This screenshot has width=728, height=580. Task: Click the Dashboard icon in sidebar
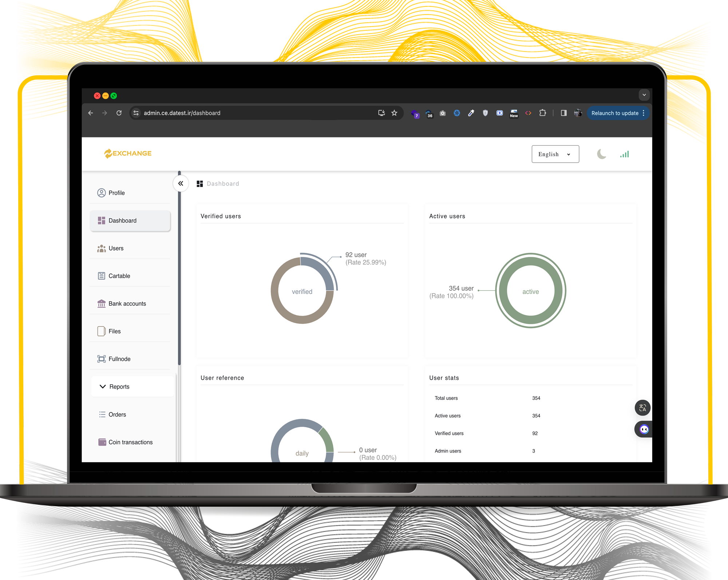(101, 220)
